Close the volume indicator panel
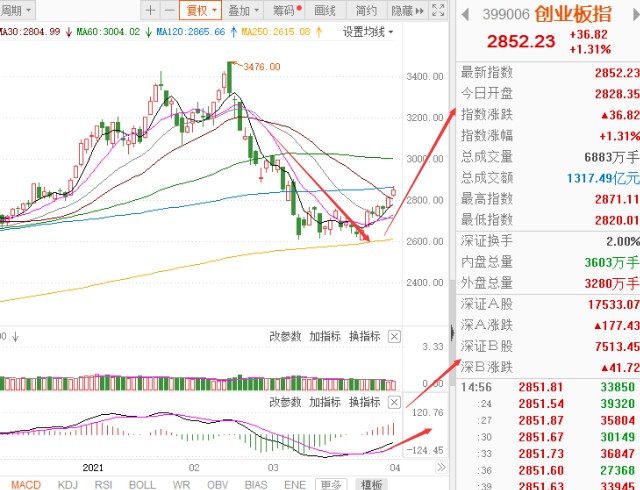The width and height of the screenshot is (640, 490). coord(394,337)
